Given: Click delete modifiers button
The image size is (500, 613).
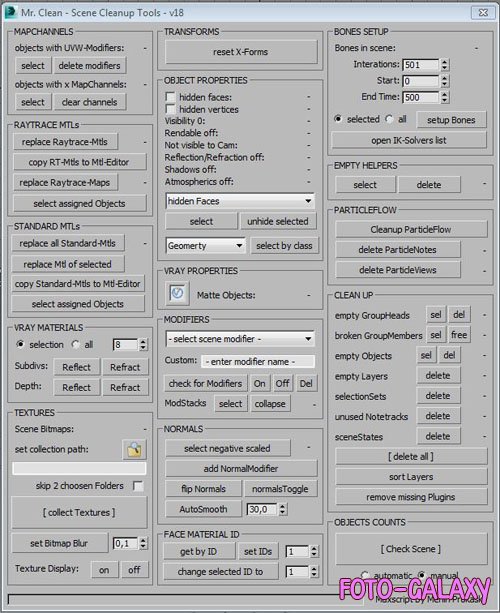Looking at the screenshot, I should click(90, 65).
